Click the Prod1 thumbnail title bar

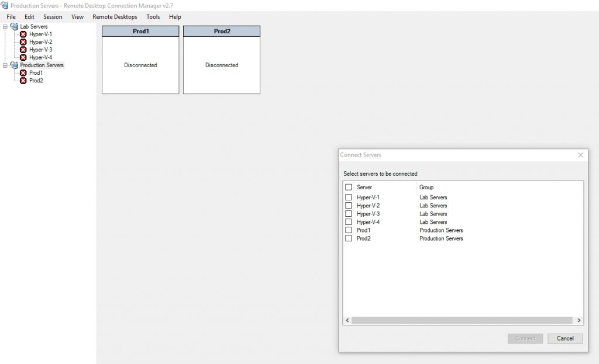coord(140,32)
